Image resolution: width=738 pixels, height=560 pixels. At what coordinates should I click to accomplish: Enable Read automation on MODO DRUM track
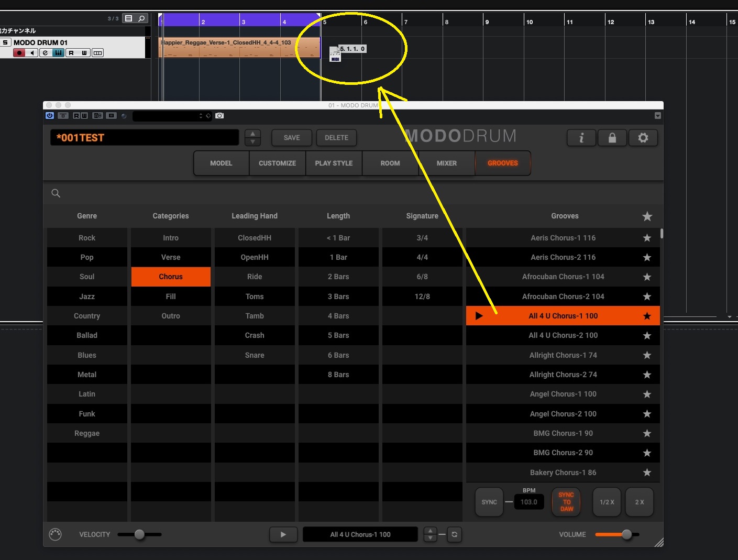[x=71, y=53]
